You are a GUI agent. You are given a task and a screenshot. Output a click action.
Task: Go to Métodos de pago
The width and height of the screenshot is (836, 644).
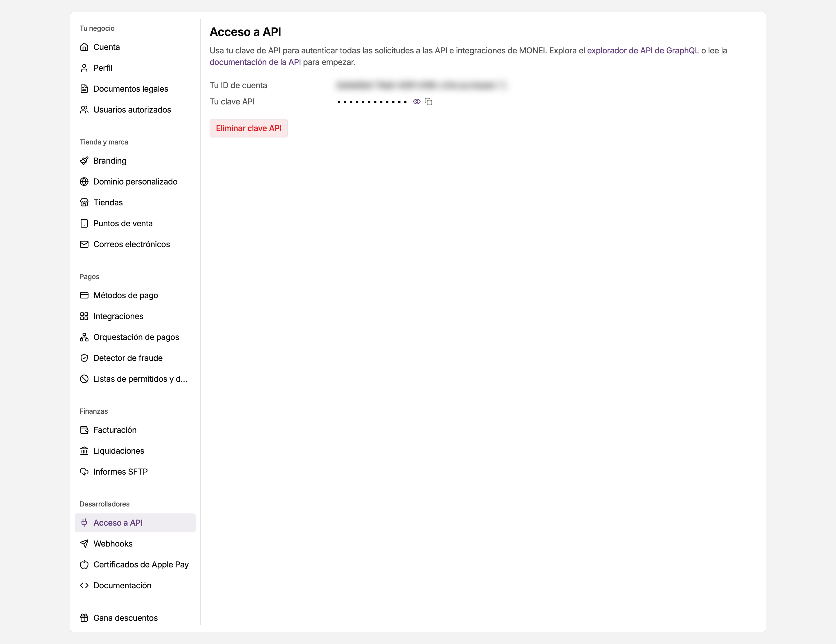click(135, 295)
